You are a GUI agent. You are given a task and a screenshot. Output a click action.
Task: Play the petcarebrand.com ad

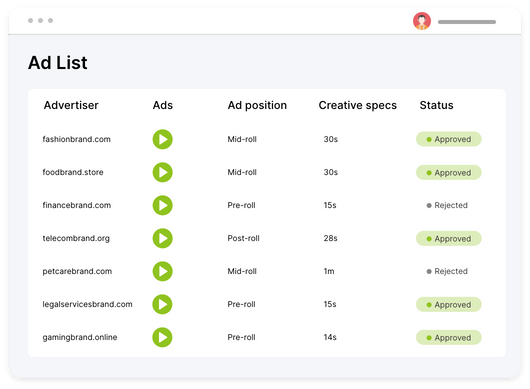(163, 271)
